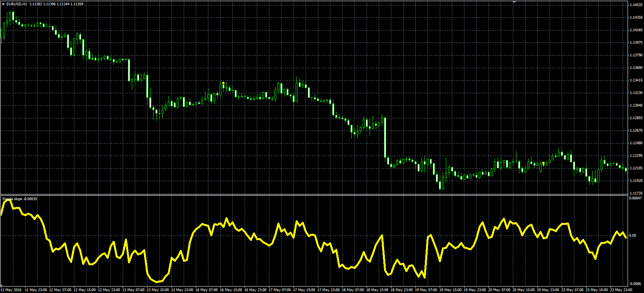Click time axis label 19 May 07:00
Image resolution: width=644 pixels, height=293 pixels.
tap(426, 290)
